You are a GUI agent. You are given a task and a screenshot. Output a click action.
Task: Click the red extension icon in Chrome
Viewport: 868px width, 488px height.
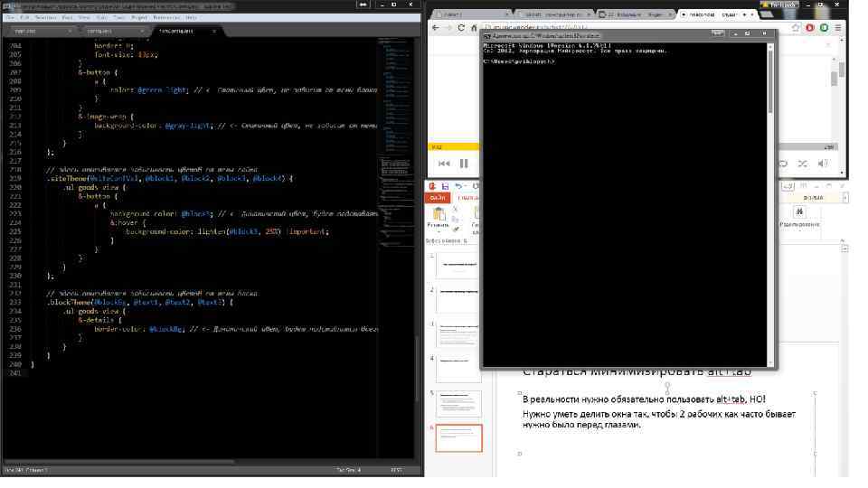[x=810, y=27]
